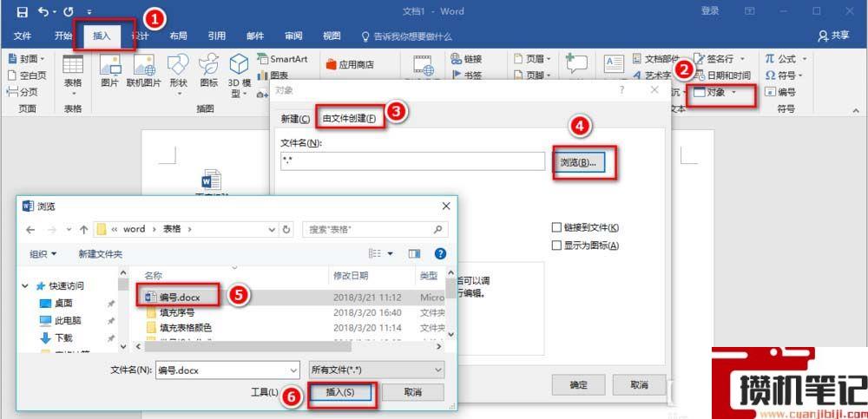868x419 pixels.
Task: Insert a picture (图片) from the ribbon
Action: pyautogui.click(x=110, y=72)
